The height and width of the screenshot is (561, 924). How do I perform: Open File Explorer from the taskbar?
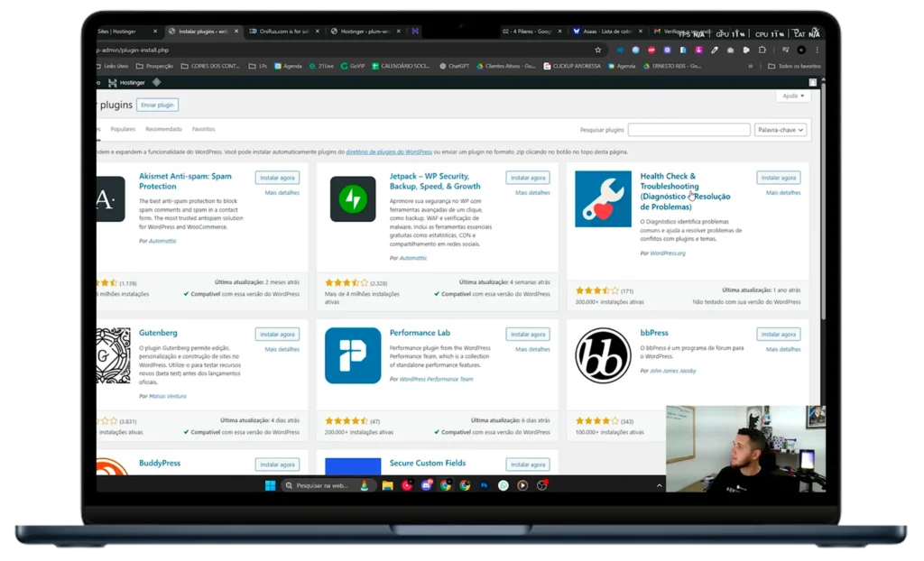click(x=387, y=485)
